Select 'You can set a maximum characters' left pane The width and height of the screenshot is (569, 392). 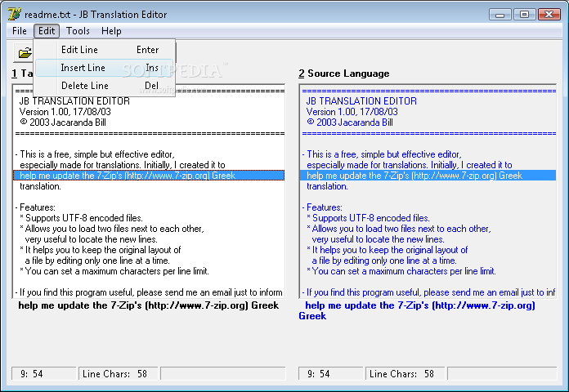114,271
